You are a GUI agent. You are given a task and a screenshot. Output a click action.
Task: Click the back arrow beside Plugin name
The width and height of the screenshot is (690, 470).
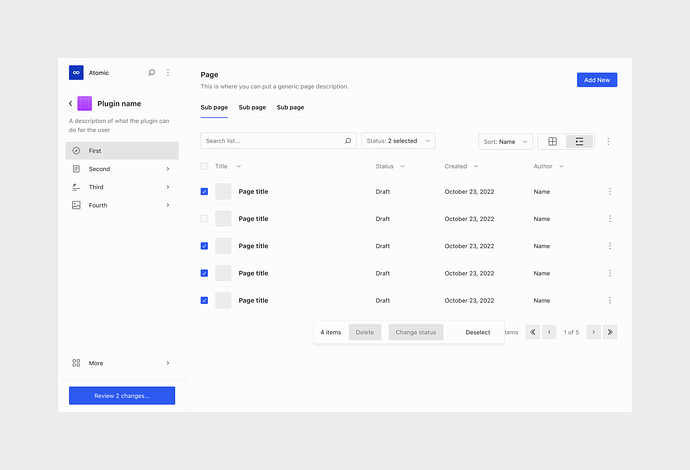[71, 103]
